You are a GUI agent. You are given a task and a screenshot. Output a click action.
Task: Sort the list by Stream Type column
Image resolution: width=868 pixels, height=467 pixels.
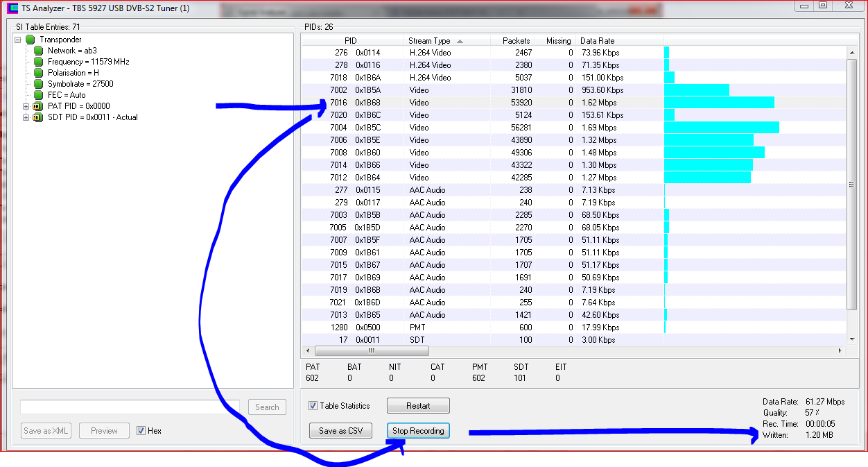tap(429, 41)
